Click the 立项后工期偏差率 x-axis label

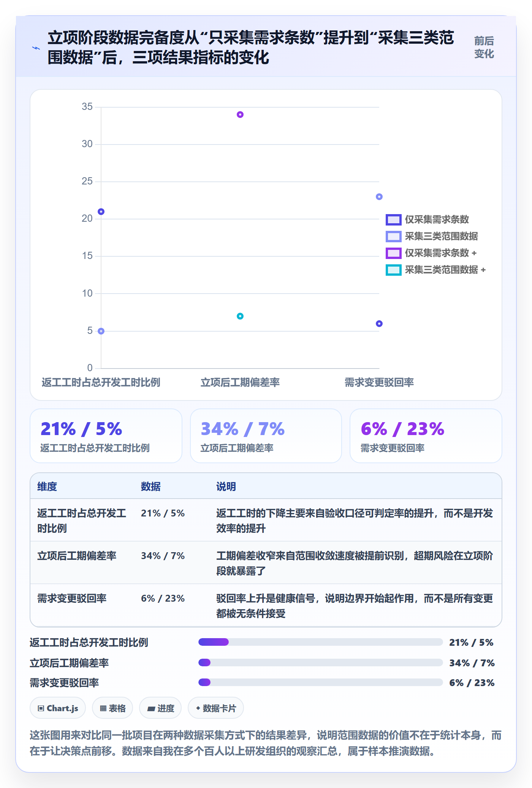coord(240,382)
